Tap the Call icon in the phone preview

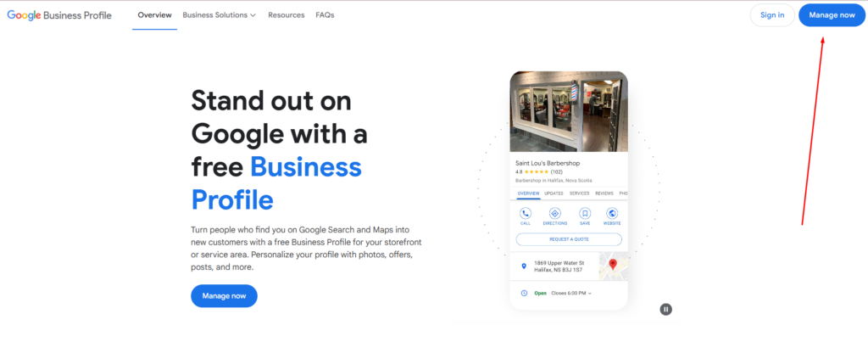(526, 213)
